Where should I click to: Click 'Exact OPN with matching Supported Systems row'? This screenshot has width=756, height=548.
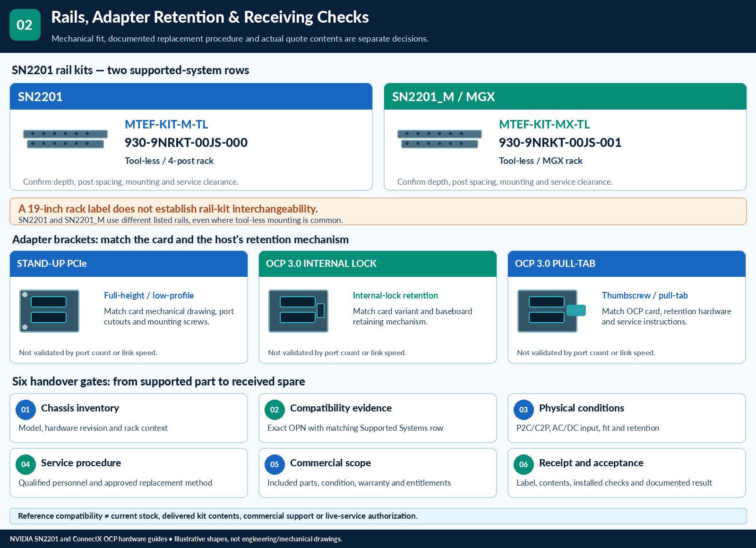pos(355,428)
